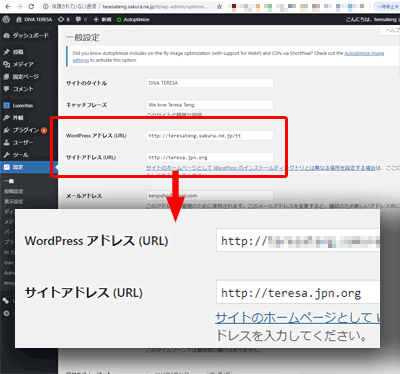This screenshot has height=374, width=400.
Task: Select the 一般 settings submenu item
Action: point(9,181)
